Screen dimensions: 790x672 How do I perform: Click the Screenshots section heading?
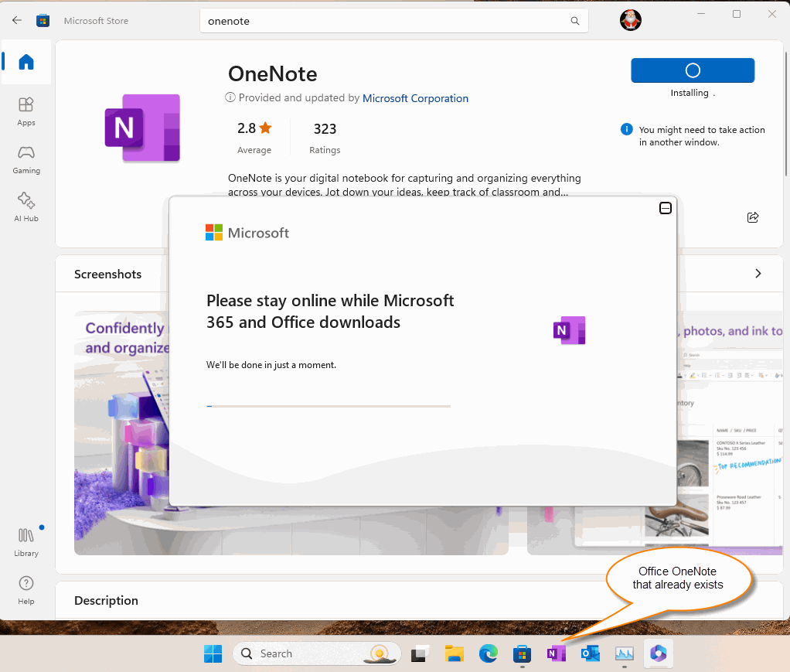107,275
